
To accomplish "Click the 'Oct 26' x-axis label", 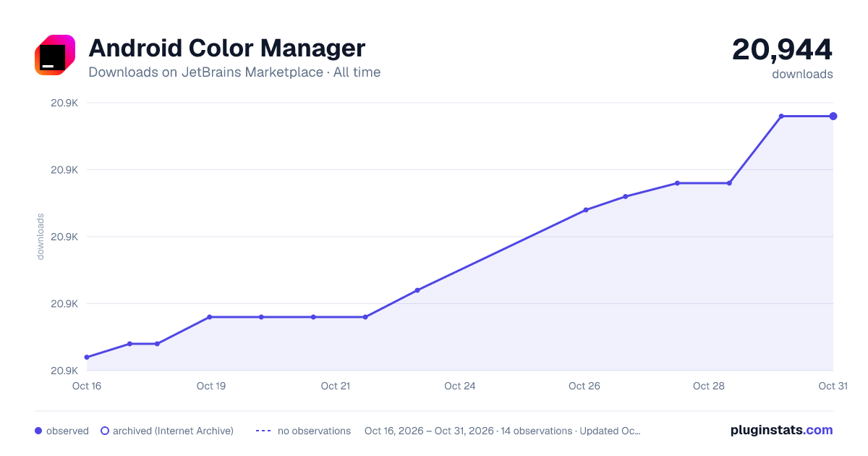I will click(x=584, y=386).
